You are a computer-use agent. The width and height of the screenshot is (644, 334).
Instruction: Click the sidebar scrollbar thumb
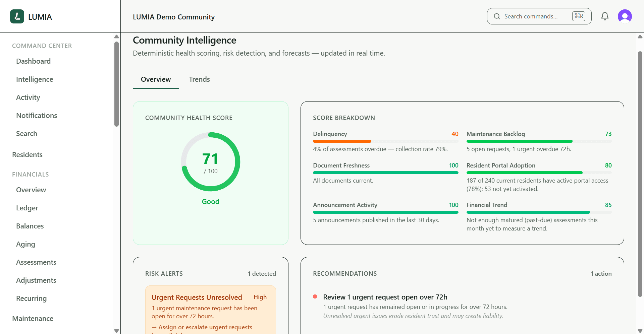pyautogui.click(x=116, y=84)
